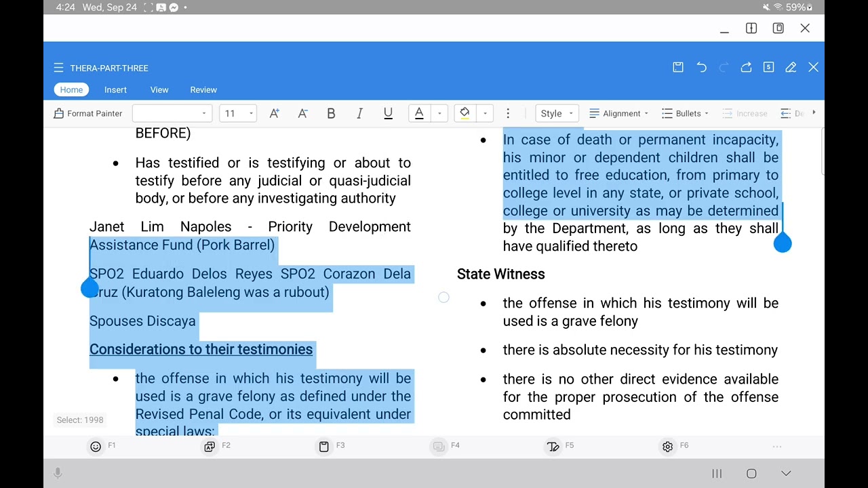Open the font name dropdown
The height and width of the screenshot is (488, 868).
point(172,113)
